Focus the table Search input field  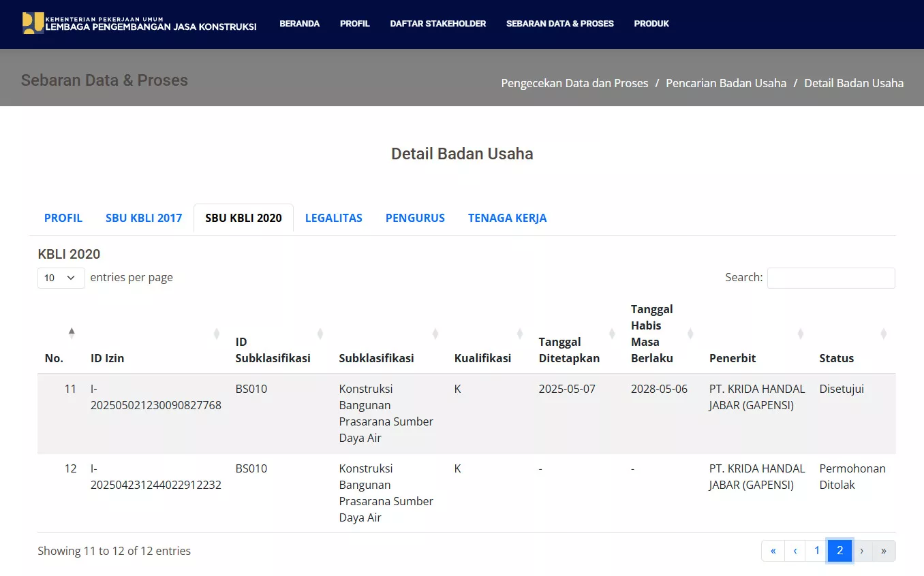coord(831,278)
